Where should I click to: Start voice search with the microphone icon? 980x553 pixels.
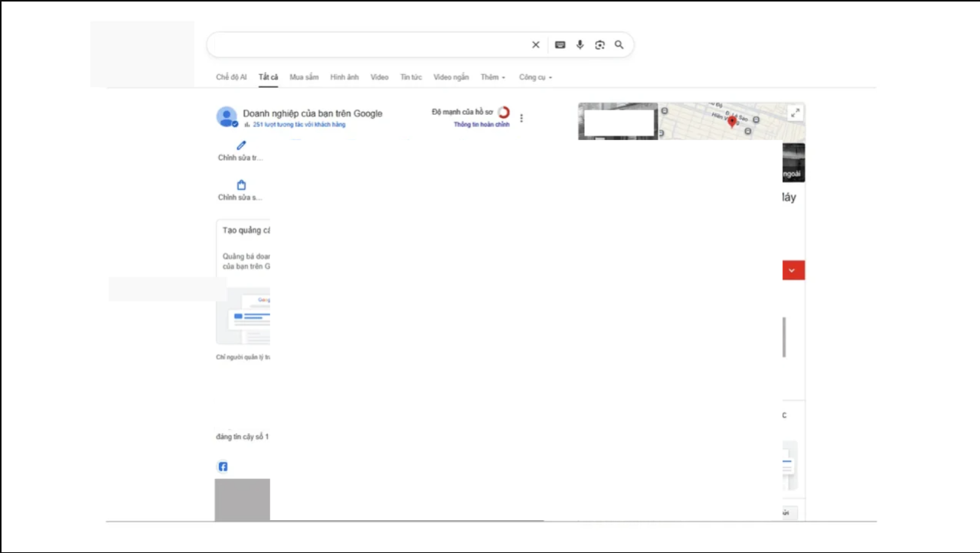point(580,45)
